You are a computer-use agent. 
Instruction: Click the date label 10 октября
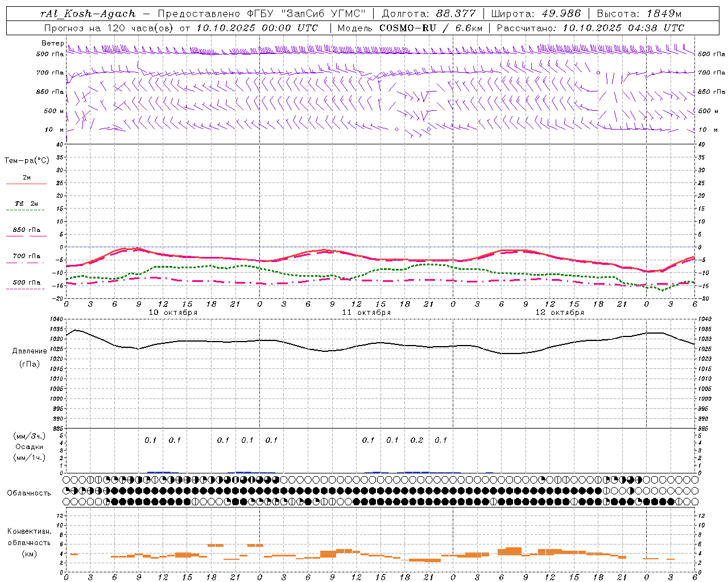pyautogui.click(x=173, y=313)
